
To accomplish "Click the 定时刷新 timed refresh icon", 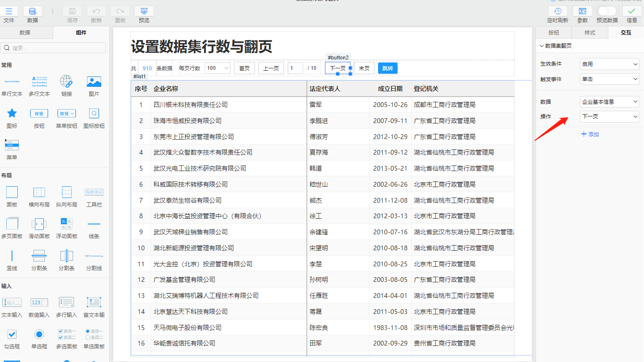I will pos(558,12).
